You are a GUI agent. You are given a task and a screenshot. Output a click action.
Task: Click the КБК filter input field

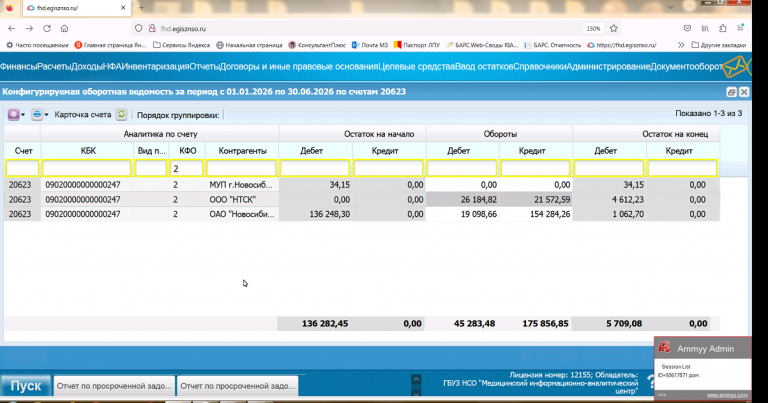(87, 168)
